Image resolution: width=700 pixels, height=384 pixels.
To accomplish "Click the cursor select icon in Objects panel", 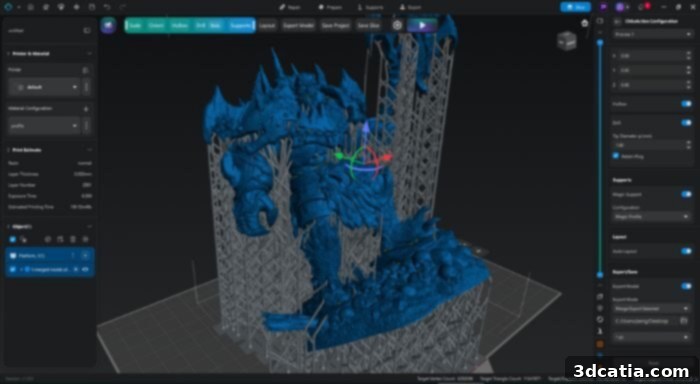I will click(23, 240).
